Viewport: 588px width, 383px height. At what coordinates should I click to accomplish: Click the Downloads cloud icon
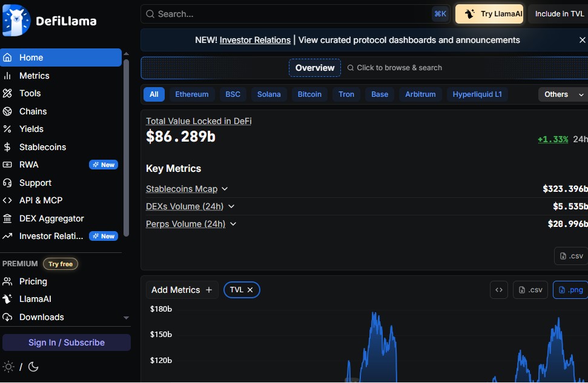pyautogui.click(x=7, y=317)
